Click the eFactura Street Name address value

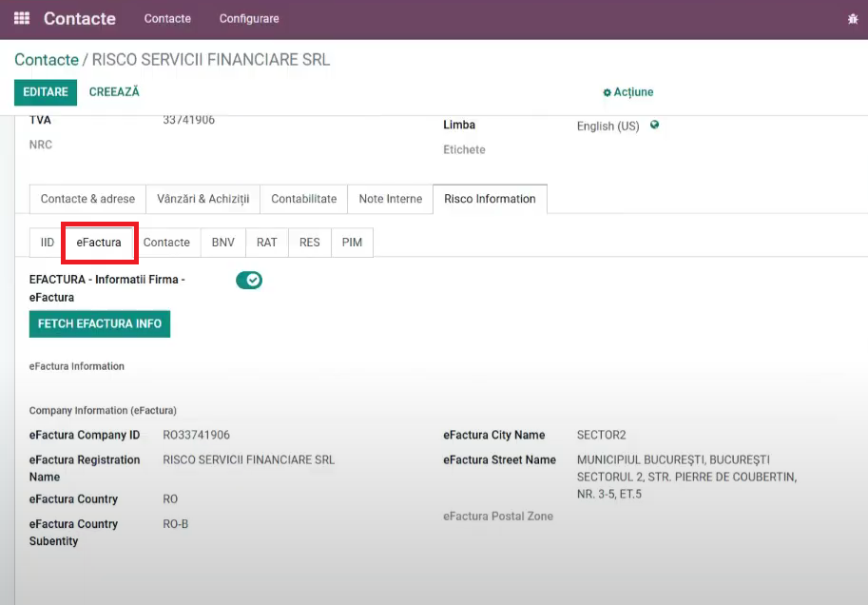tap(687, 478)
